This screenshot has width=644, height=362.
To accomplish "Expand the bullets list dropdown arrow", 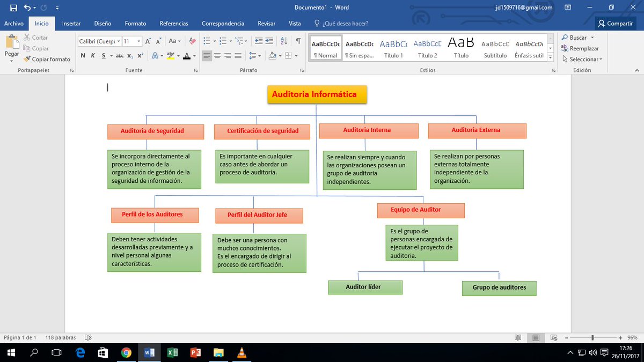I will [215, 41].
